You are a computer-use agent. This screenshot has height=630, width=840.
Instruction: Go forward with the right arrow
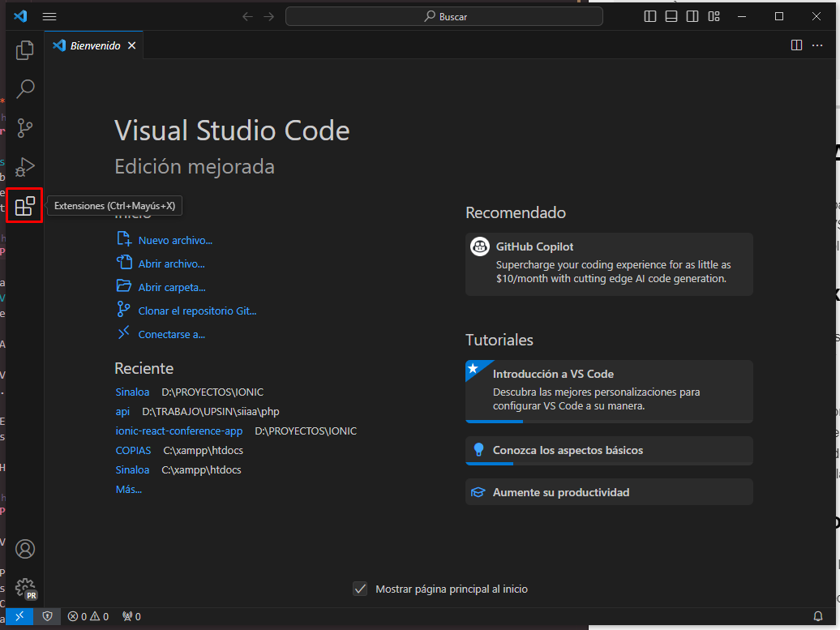tap(268, 16)
